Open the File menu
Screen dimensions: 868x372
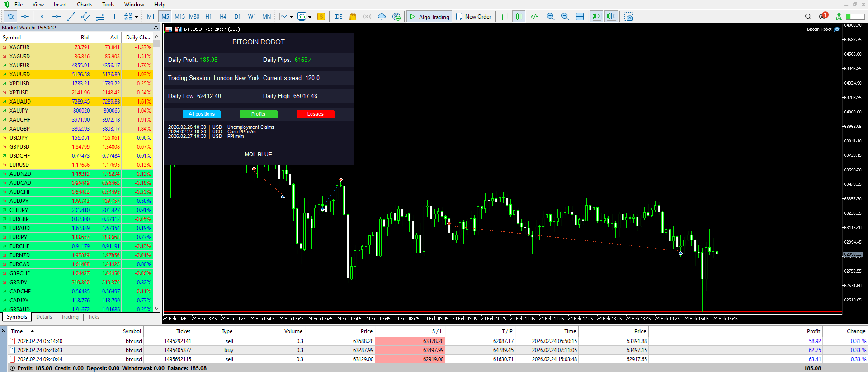tap(19, 5)
